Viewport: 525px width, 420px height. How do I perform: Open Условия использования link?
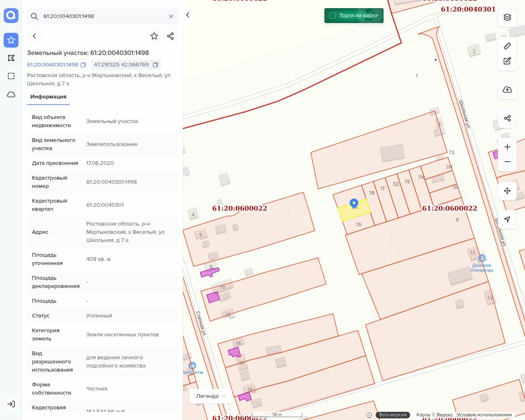tap(484, 415)
